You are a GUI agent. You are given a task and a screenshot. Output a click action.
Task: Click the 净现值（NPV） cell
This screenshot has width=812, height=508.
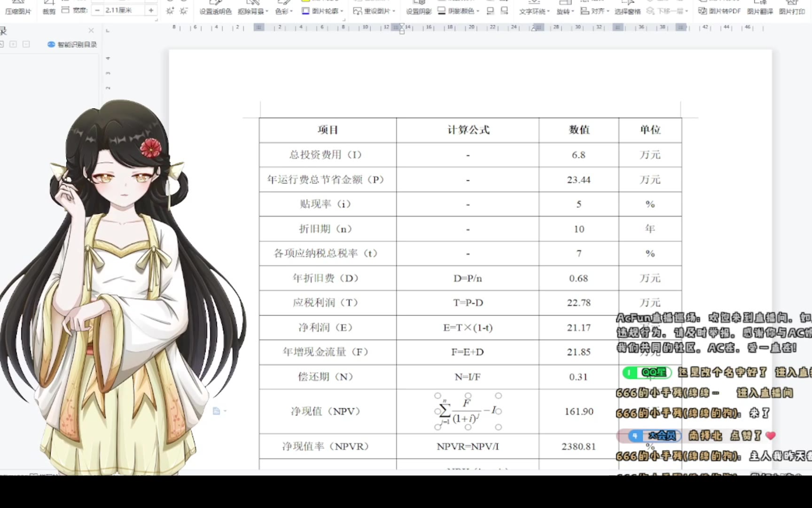click(328, 412)
